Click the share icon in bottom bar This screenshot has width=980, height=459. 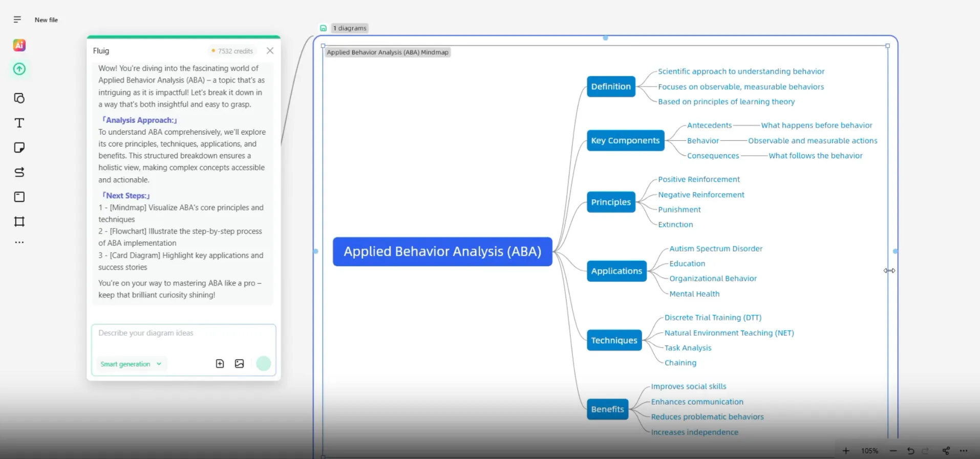click(946, 451)
